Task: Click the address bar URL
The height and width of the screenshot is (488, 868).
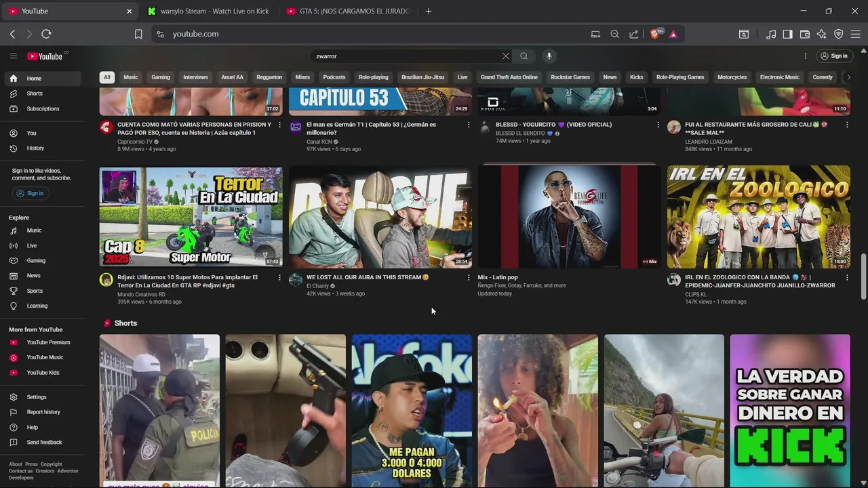Action: (195, 34)
